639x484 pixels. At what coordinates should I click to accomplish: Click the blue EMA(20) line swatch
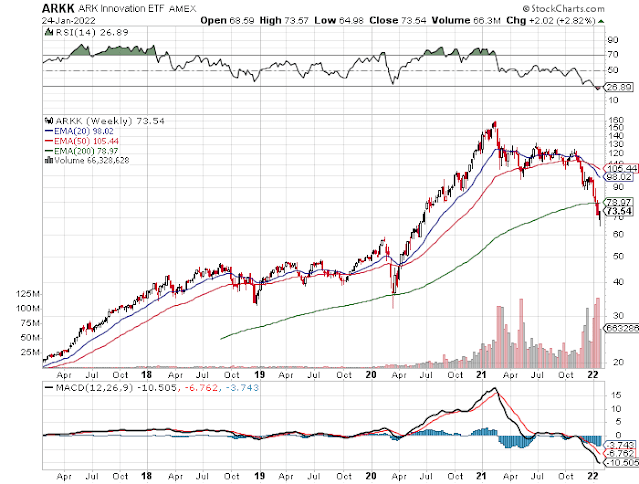[49, 131]
